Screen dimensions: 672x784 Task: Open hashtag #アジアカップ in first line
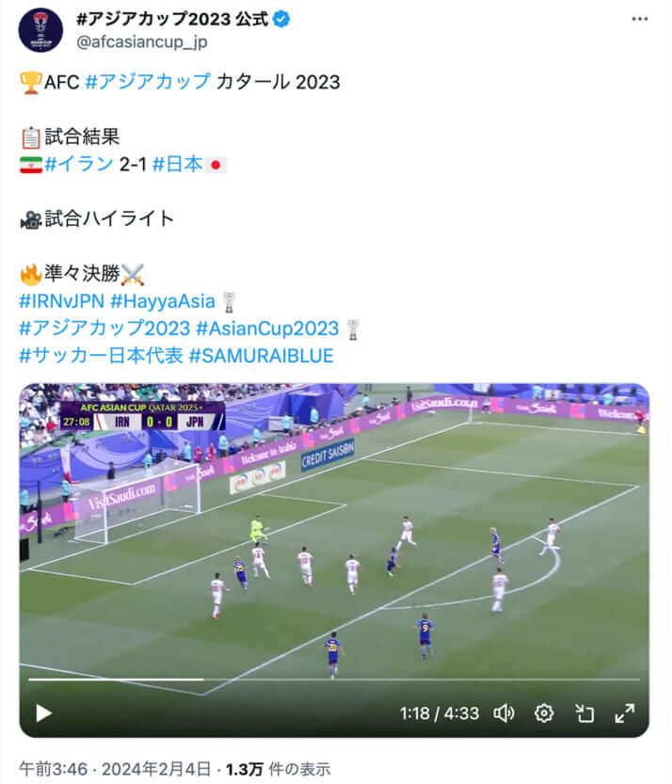[148, 82]
